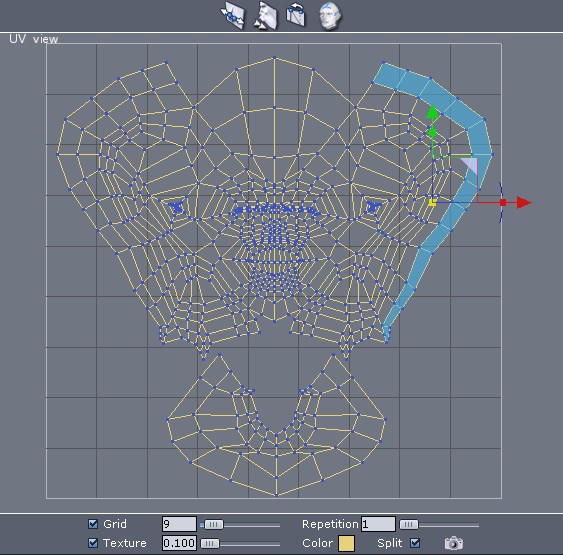
Task: Click the 'Color' label
Action: [x=317, y=543]
